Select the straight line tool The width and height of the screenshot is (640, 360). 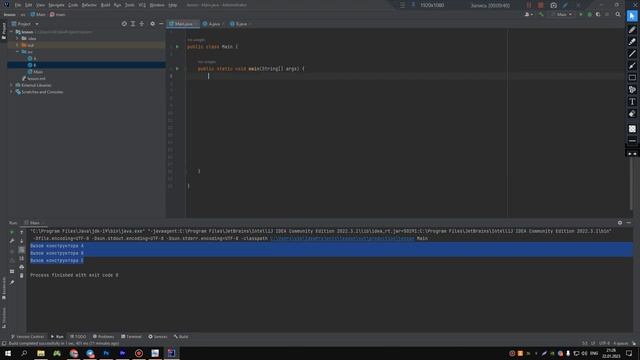click(x=632, y=53)
